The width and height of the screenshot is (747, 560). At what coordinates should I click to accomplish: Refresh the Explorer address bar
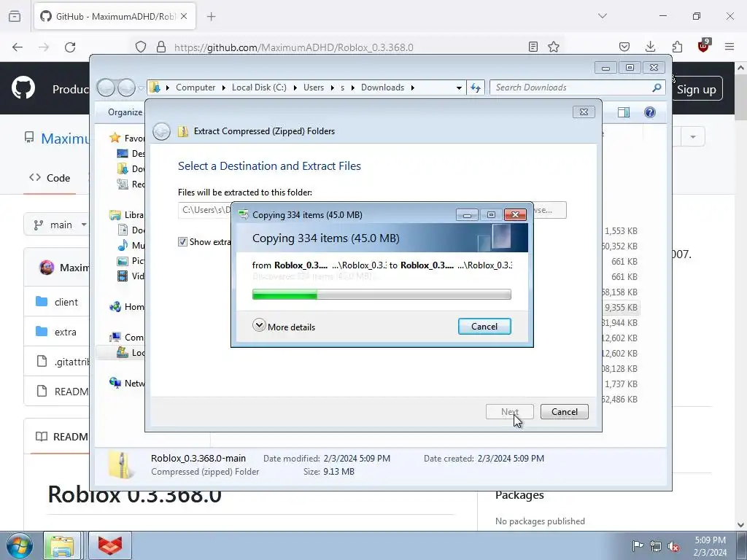[x=476, y=87]
